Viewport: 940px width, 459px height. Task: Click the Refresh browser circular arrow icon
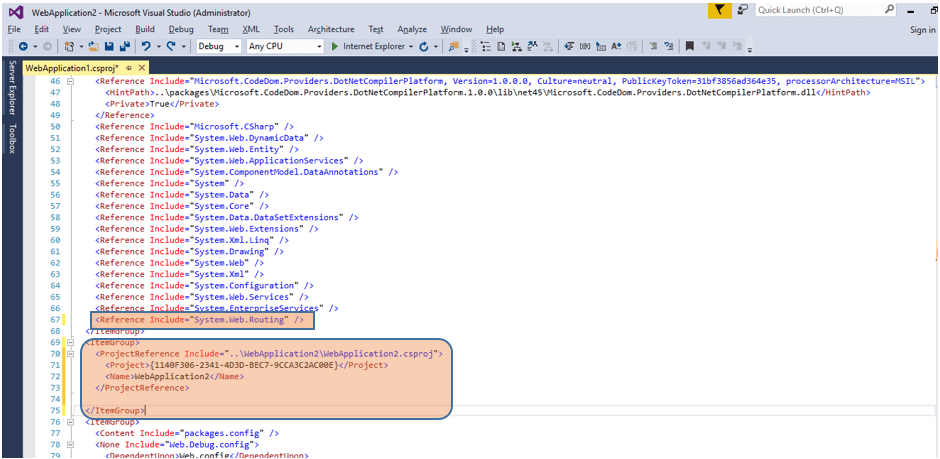(x=423, y=46)
